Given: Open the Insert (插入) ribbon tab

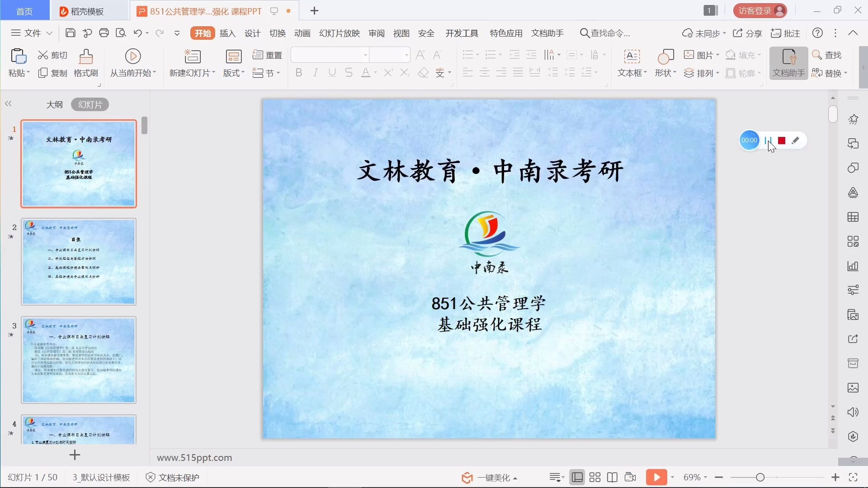Looking at the screenshot, I should (x=227, y=33).
